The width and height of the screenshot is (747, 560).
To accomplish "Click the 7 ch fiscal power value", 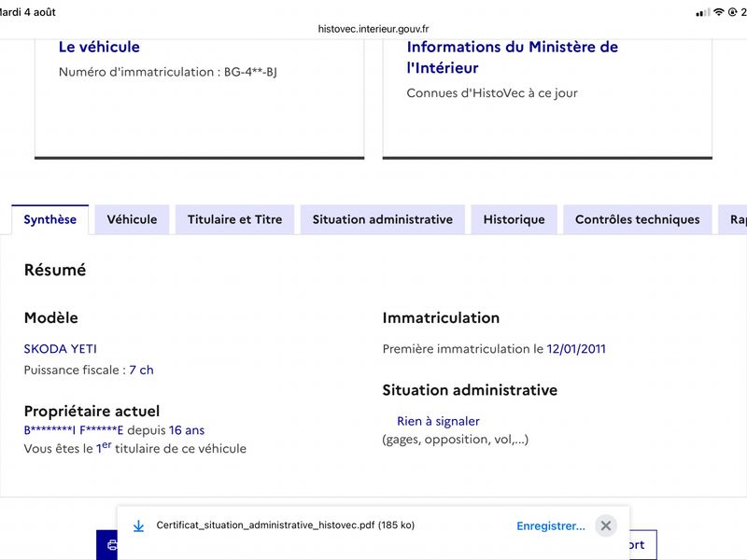I will (x=142, y=370).
